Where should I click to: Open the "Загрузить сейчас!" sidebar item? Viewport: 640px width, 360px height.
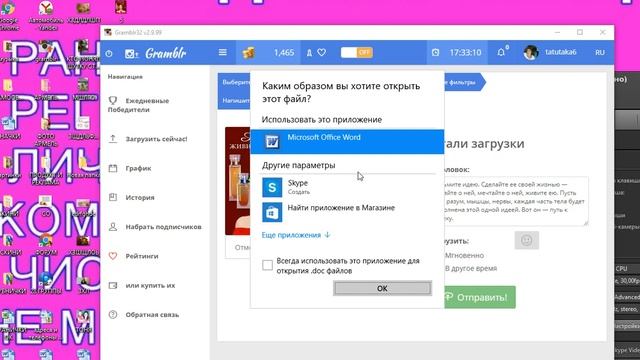(155, 139)
